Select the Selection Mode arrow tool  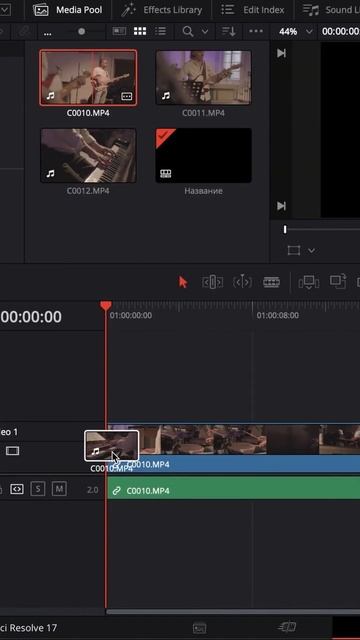[183, 282]
